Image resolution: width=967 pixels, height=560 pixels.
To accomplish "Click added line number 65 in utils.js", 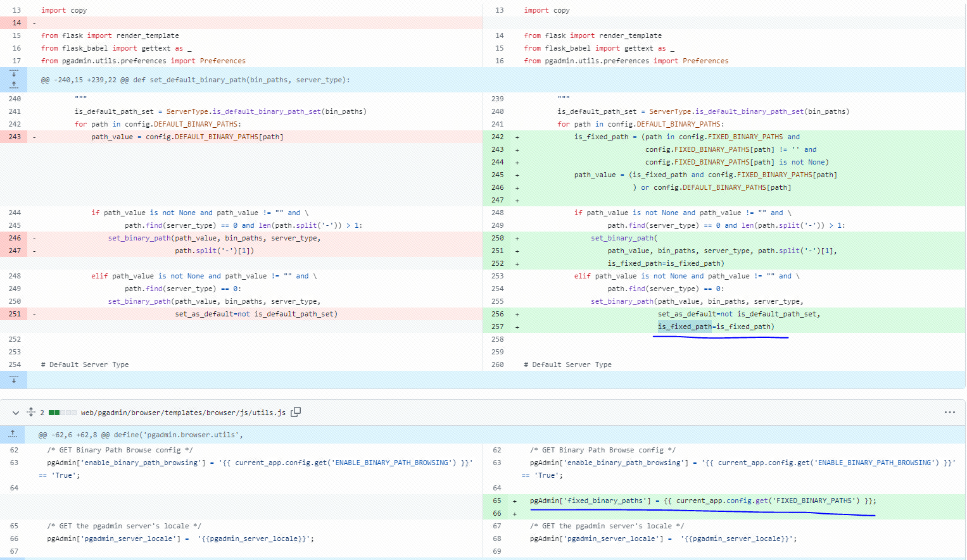I will coord(497,501).
